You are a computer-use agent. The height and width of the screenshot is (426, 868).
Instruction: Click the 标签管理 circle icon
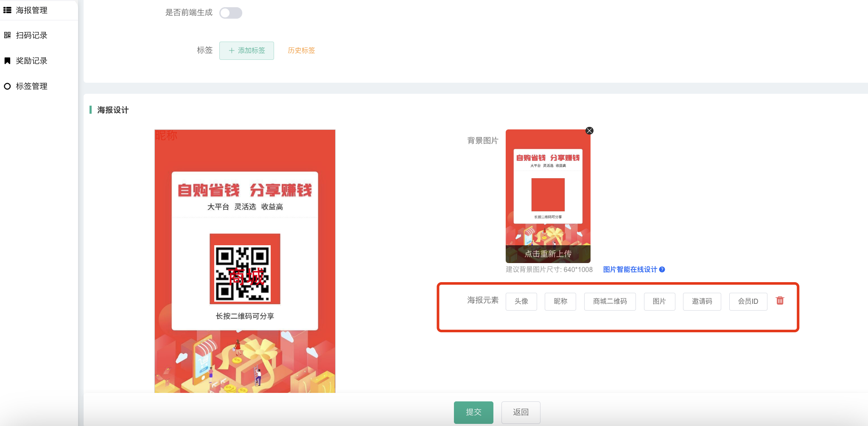[7, 86]
